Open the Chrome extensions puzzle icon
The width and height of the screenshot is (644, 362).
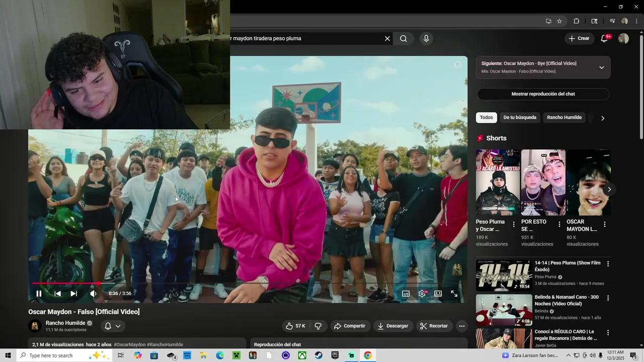click(577, 21)
